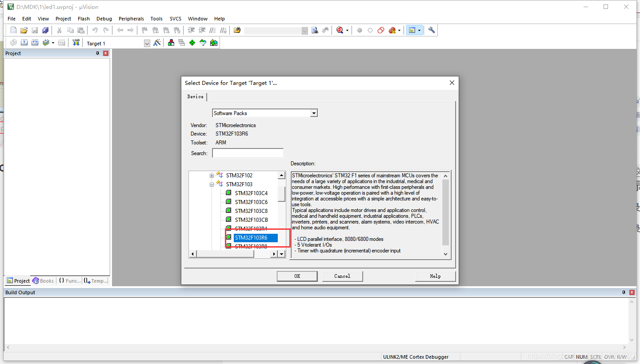
Task: Open the Manage Project Items icon
Action: [171, 43]
